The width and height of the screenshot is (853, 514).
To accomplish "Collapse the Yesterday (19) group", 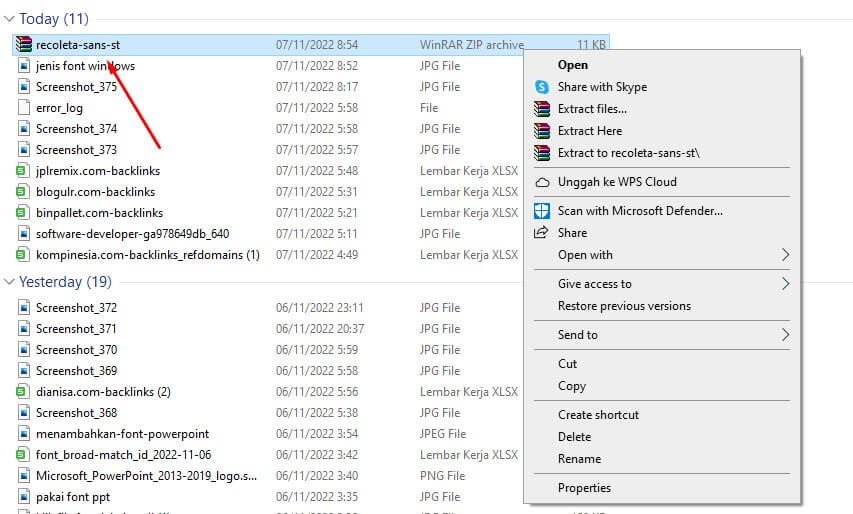I will 9,282.
